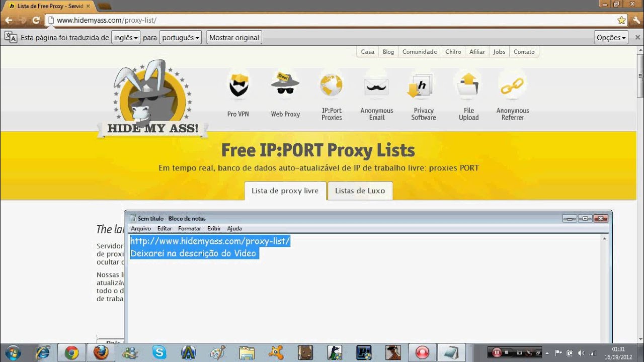Click the 'Free IP:PORT Proxy Lists' heading
This screenshot has height=362, width=644.
(x=318, y=150)
